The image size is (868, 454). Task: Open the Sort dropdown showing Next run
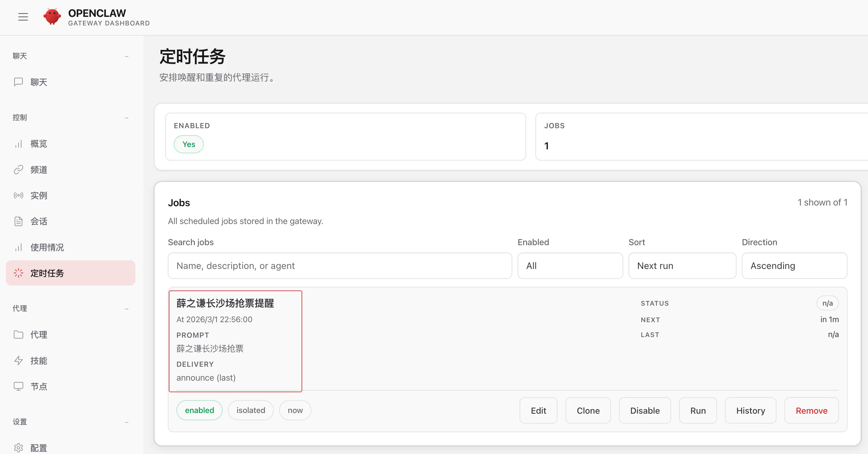pos(682,266)
